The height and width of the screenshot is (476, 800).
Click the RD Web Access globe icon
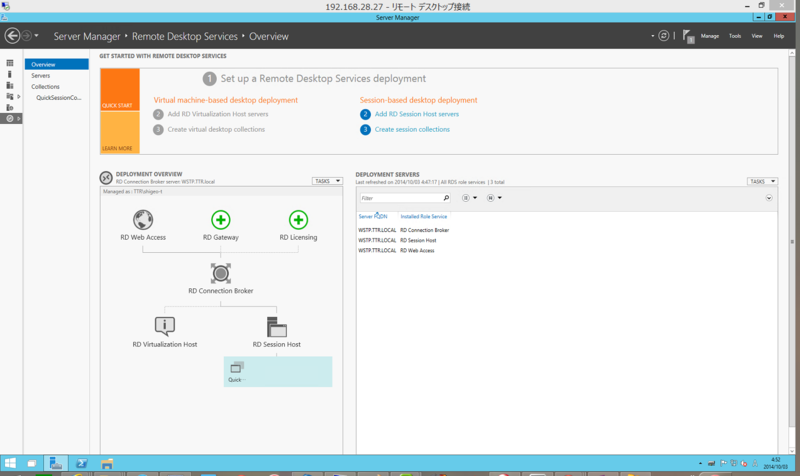tap(143, 220)
